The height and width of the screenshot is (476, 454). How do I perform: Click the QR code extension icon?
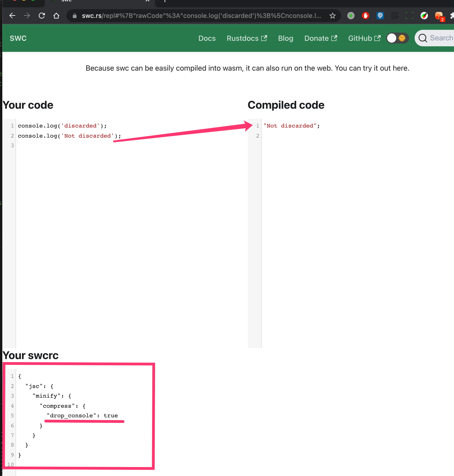click(395, 16)
